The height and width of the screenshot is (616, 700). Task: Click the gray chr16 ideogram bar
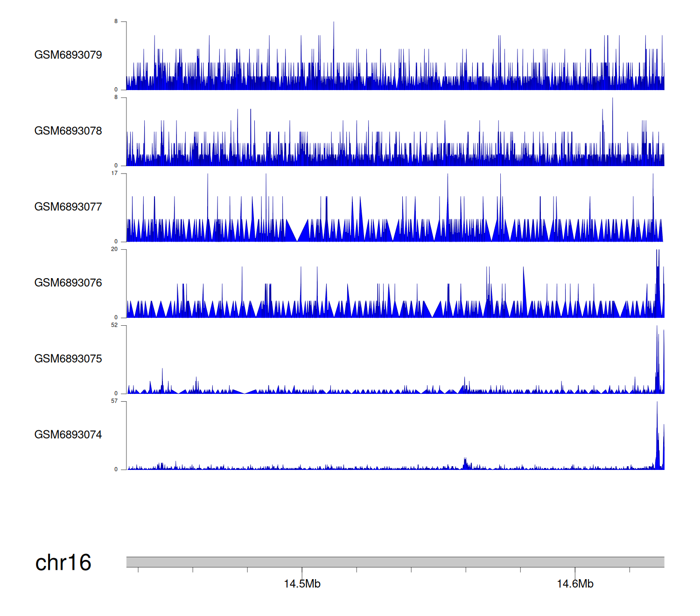(x=395, y=562)
